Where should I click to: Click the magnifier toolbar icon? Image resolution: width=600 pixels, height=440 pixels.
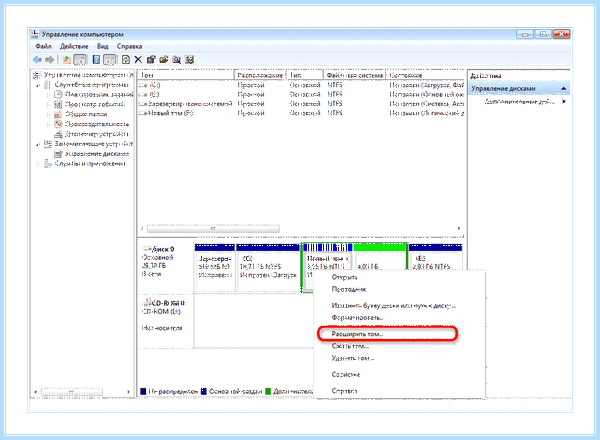pos(176,60)
